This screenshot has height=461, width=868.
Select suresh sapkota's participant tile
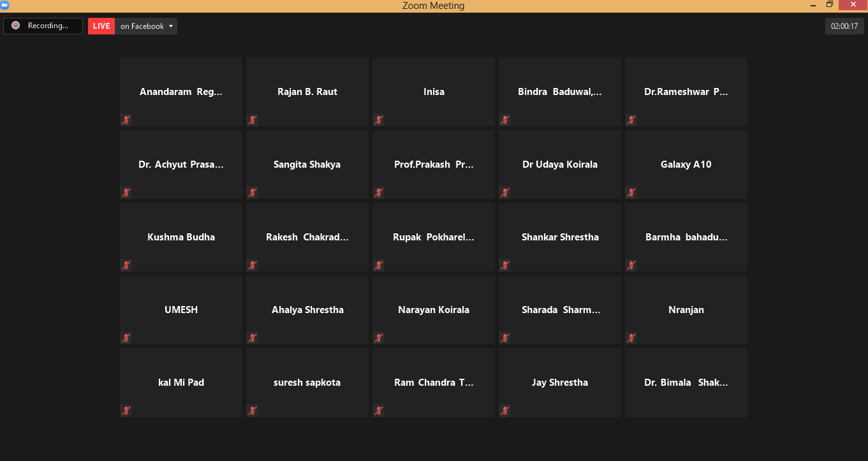[x=307, y=383]
